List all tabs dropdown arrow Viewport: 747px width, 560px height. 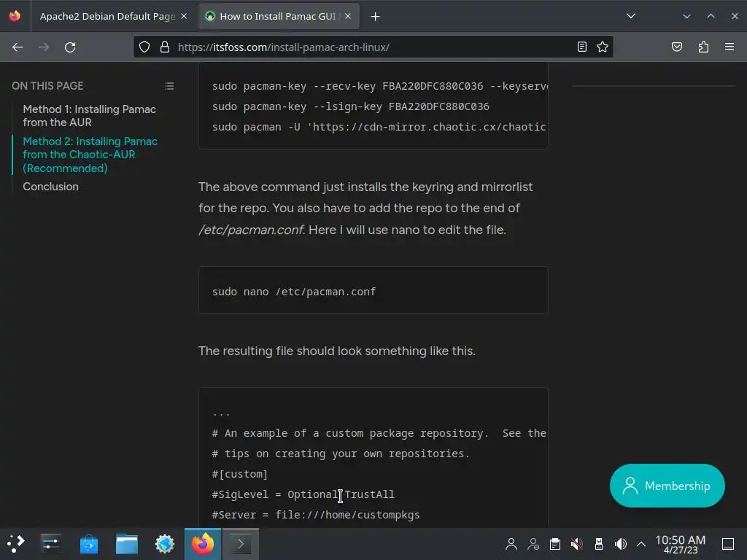pyautogui.click(x=631, y=16)
